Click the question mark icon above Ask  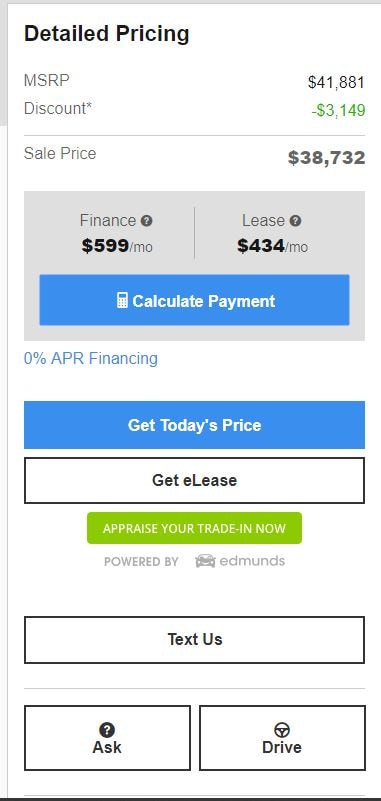107,729
